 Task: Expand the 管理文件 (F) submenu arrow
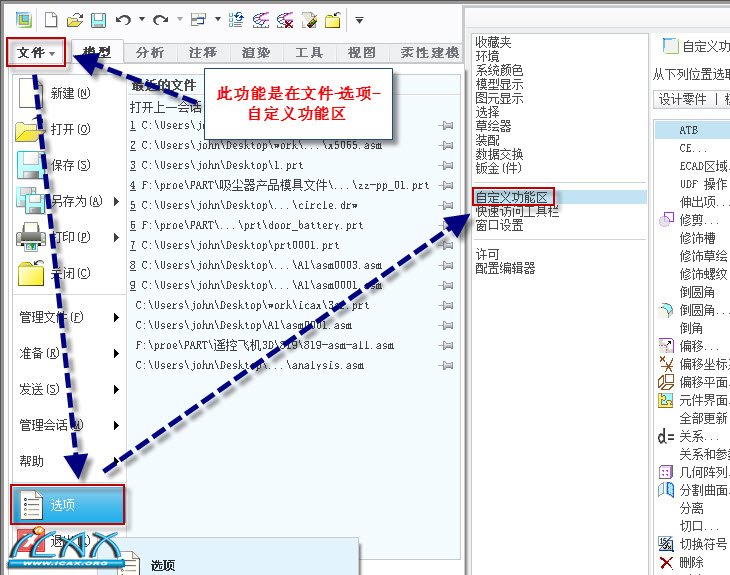[x=116, y=318]
